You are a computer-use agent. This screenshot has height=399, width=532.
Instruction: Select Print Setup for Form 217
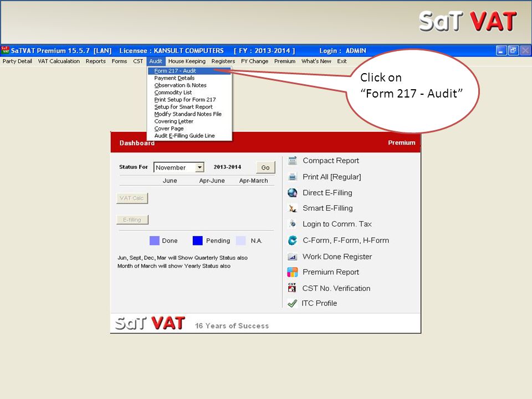pyautogui.click(x=190, y=99)
